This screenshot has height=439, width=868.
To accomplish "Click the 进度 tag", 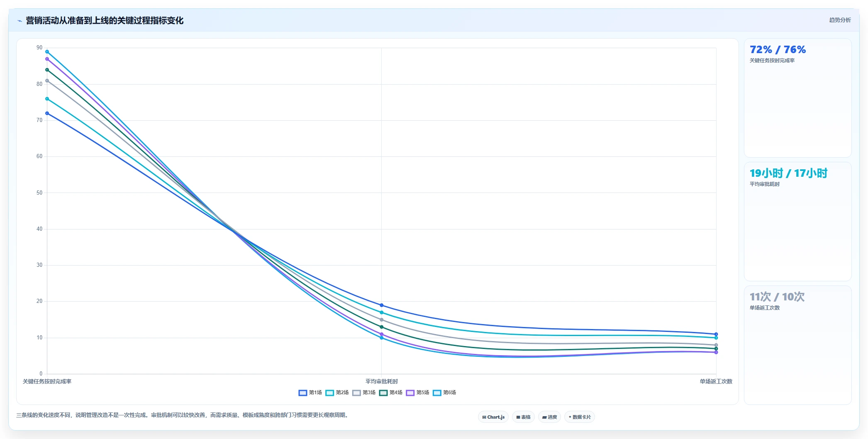I will click(x=549, y=417).
